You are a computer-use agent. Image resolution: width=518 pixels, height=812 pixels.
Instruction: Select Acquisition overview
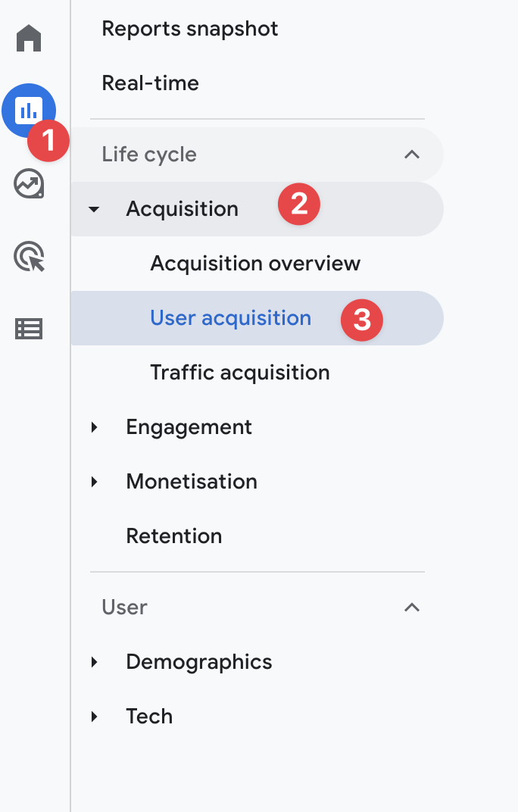pos(255,264)
